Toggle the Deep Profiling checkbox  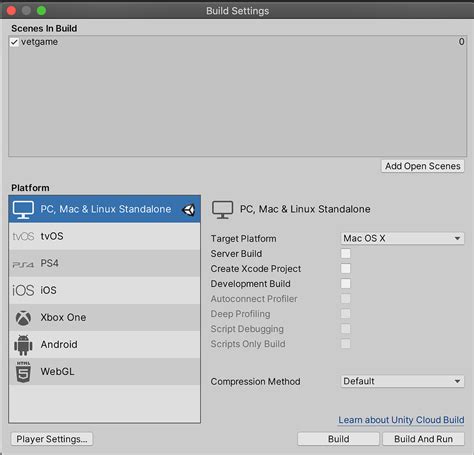point(346,314)
